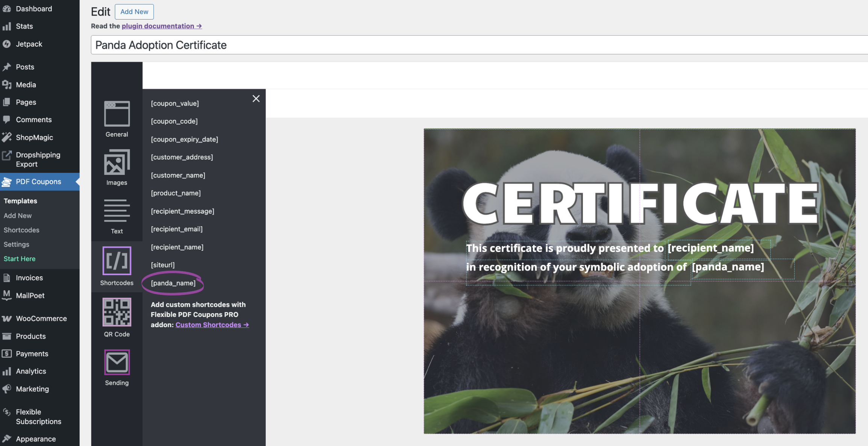Open the Sending panel
The height and width of the screenshot is (446, 868).
(116, 367)
